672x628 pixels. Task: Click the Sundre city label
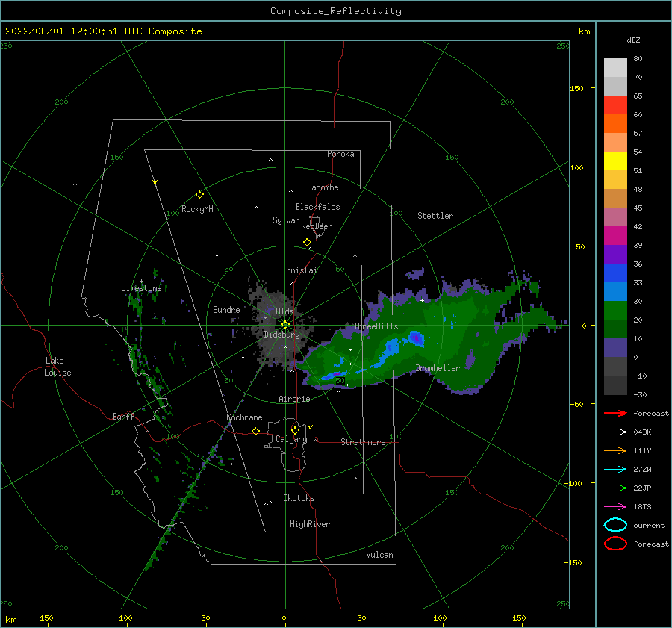[x=226, y=309]
